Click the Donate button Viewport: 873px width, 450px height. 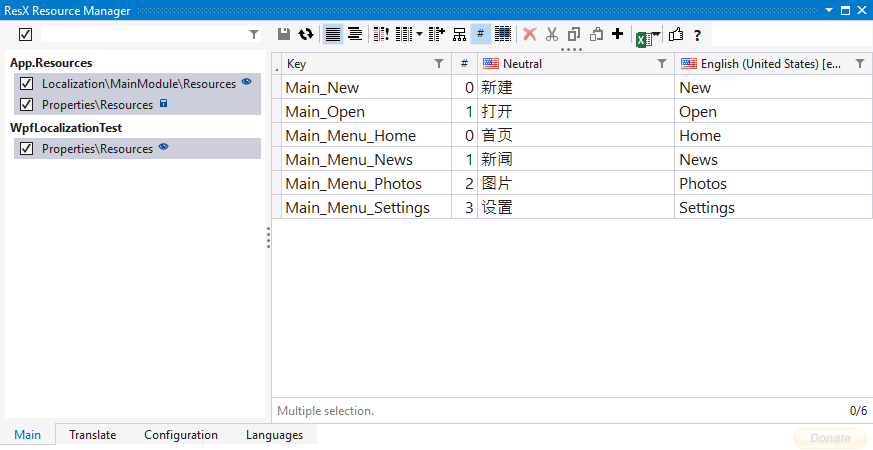pyautogui.click(x=830, y=438)
